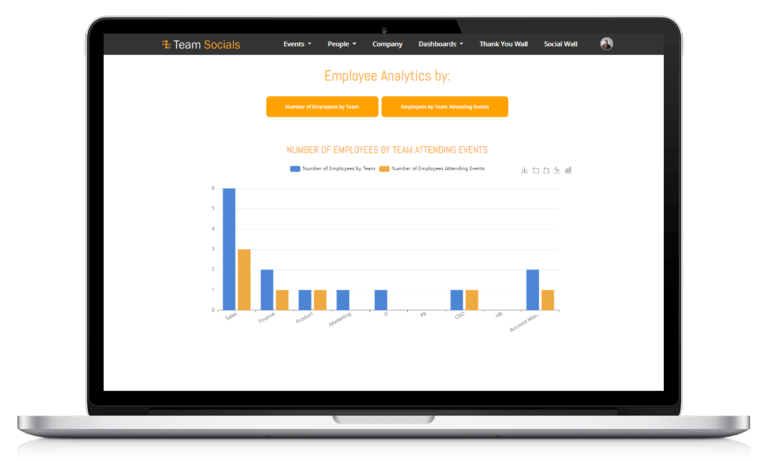The width and height of the screenshot is (768, 461).
Task: Toggle orange Employees Attending Events legend
Action: [432, 169]
